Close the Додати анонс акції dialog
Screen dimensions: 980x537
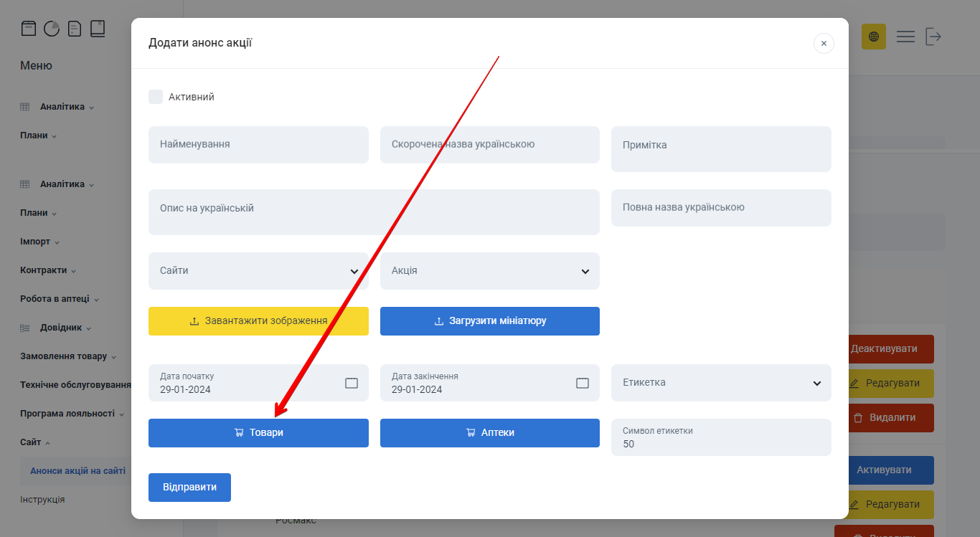click(824, 44)
